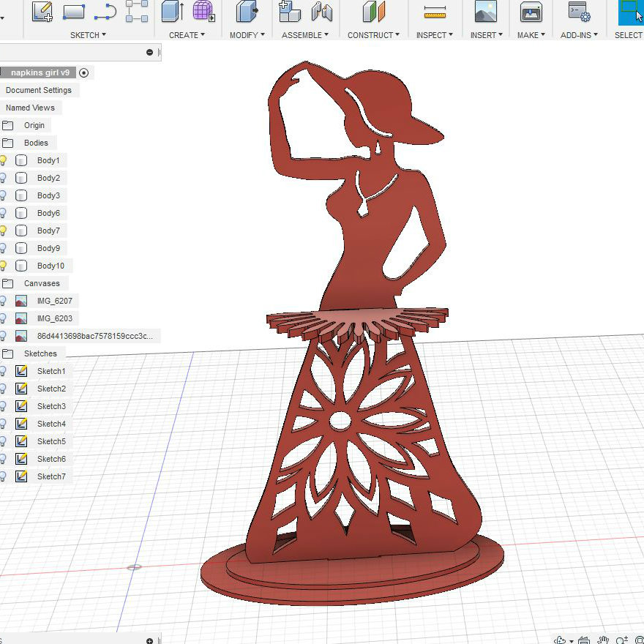Select the Joint assemble icon
The width and height of the screenshot is (644, 644).
click(x=321, y=12)
